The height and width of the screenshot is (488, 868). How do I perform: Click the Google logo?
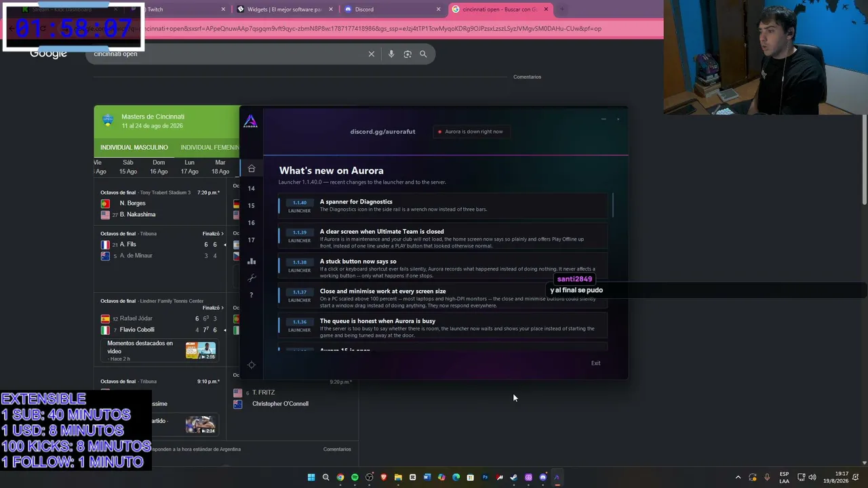point(48,54)
